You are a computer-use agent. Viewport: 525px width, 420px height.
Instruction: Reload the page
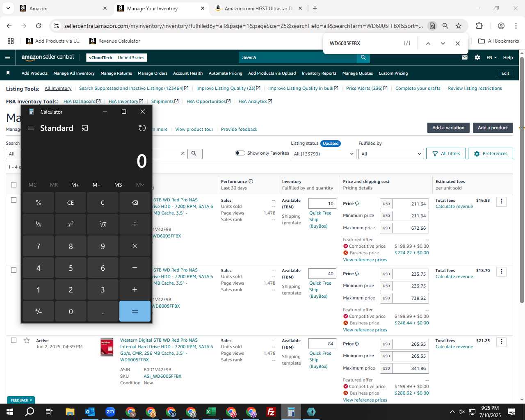pos(39,26)
